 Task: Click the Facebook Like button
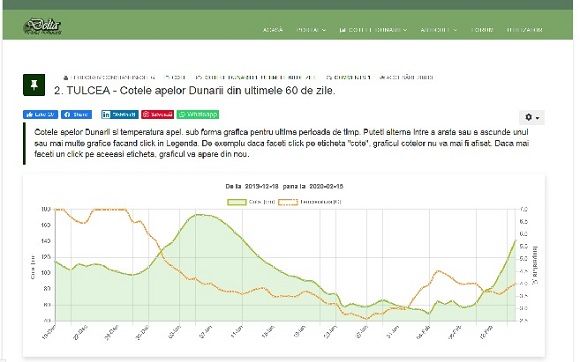coord(40,115)
